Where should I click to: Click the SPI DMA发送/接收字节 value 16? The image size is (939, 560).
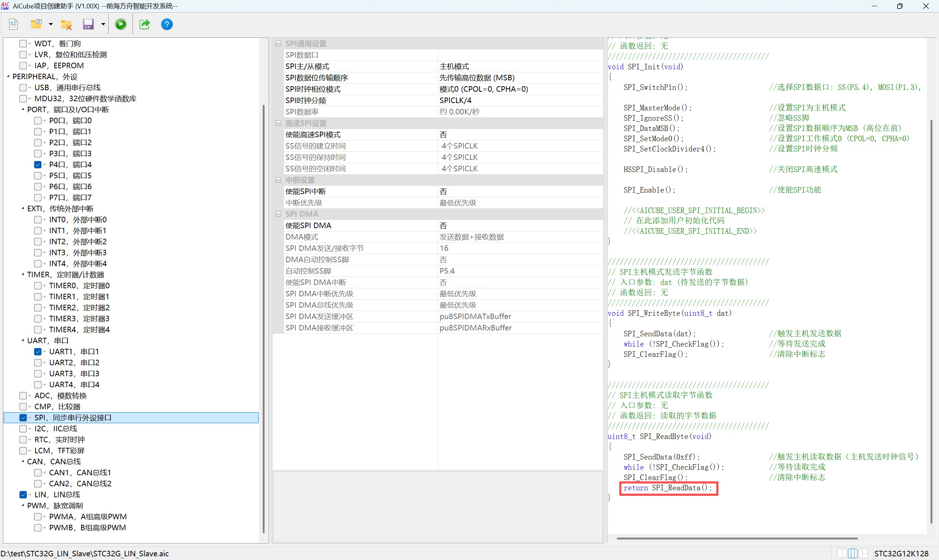[520, 248]
